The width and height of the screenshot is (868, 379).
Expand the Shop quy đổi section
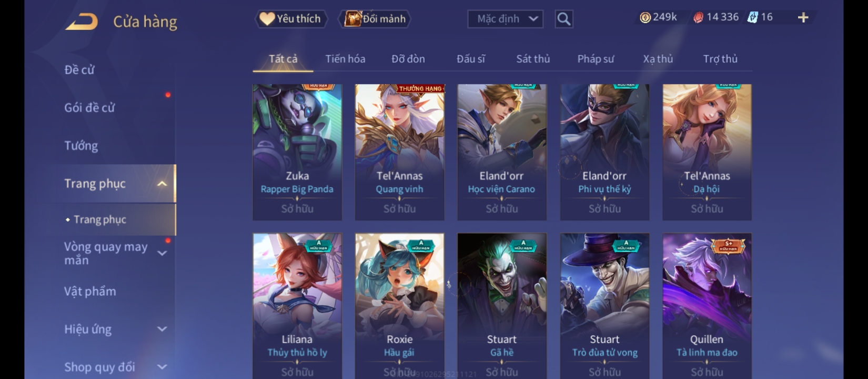[162, 367]
